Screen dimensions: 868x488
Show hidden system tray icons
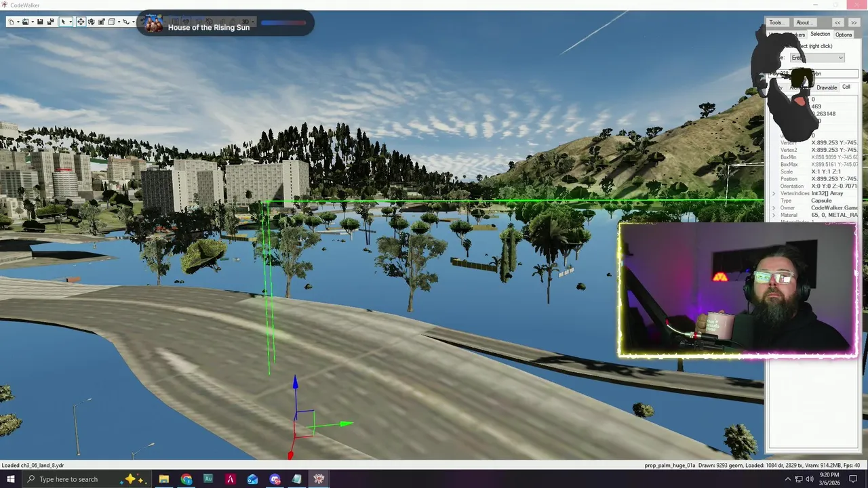click(787, 479)
